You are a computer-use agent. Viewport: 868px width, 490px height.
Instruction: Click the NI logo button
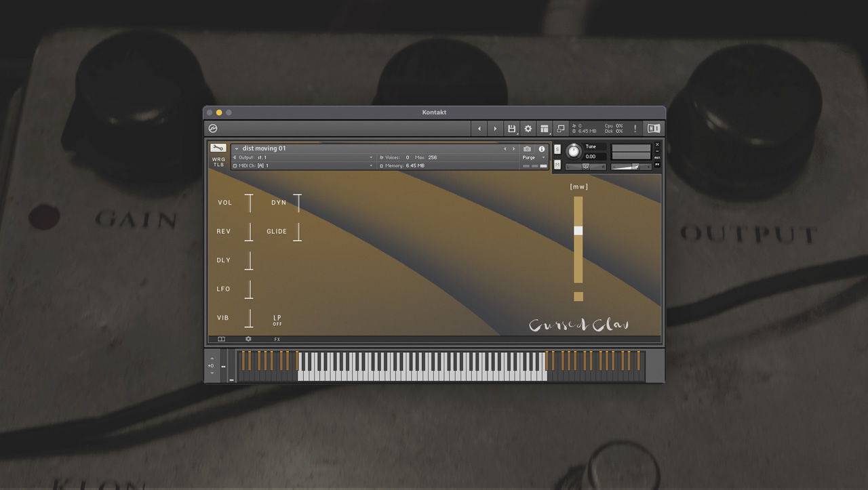[654, 129]
